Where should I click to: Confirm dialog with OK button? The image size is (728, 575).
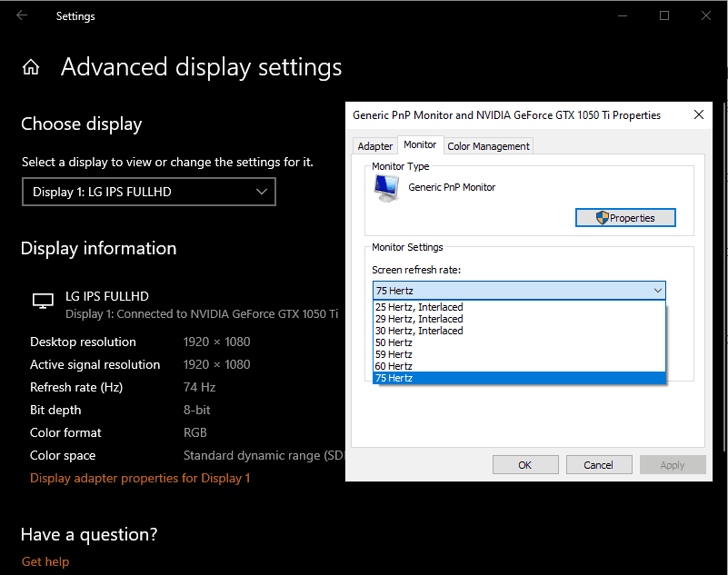tap(525, 465)
